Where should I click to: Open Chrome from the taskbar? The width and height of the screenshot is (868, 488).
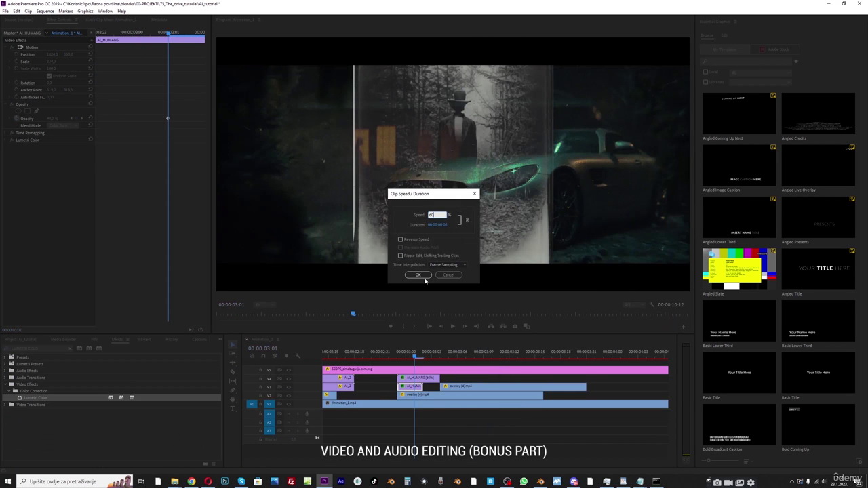pyautogui.click(x=191, y=481)
